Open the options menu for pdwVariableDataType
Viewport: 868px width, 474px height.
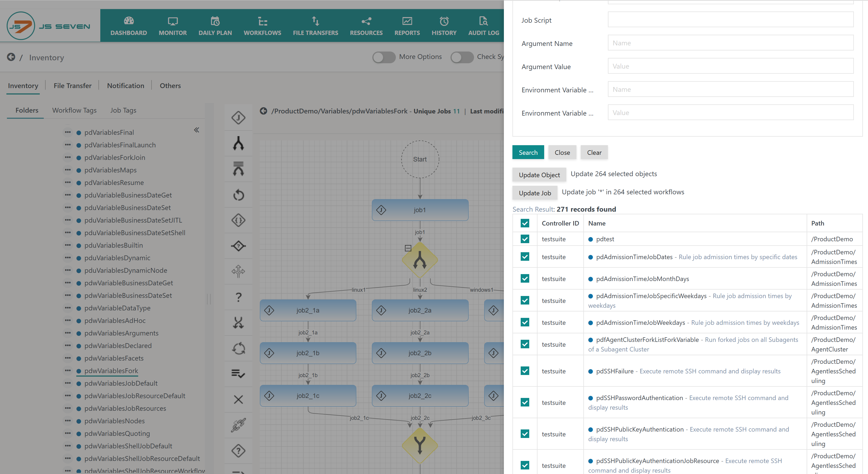[68, 308]
